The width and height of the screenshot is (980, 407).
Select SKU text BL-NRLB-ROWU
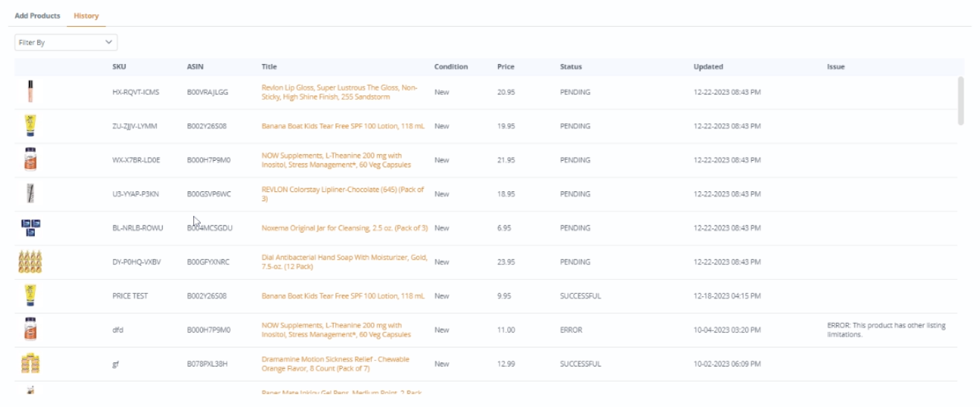coord(138,228)
